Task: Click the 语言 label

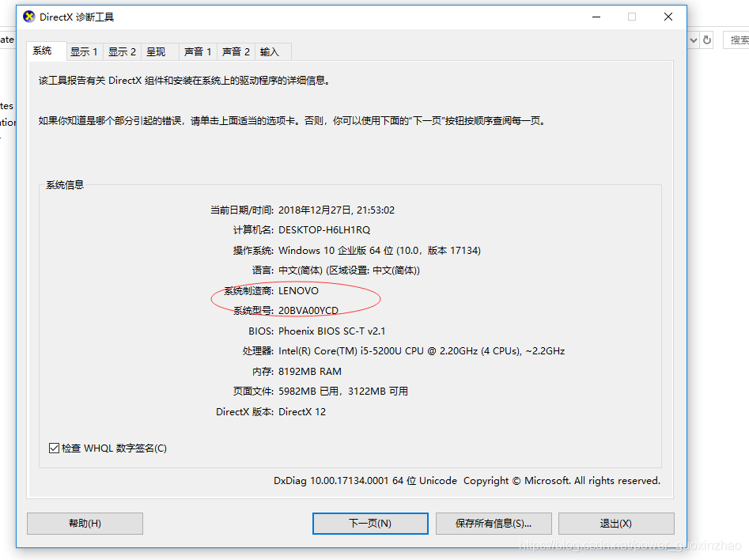Action: [x=263, y=271]
